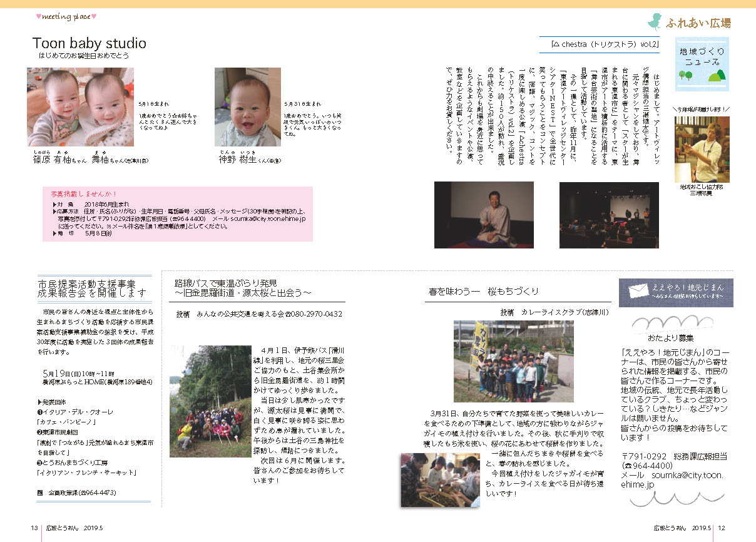Click the title 「カフェ・バンビーノ」
The height and width of the screenshot is (542, 756).
(65, 423)
